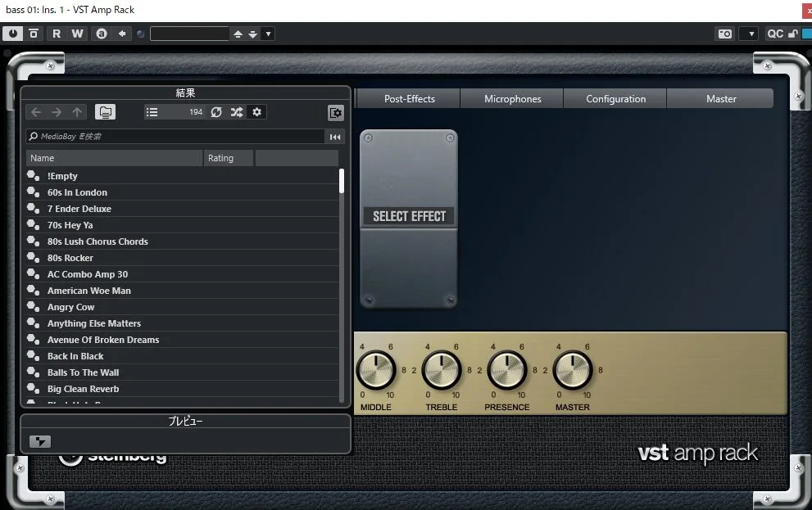Screen dimensions: 812x510
Task: Open function menu dropdown near camera
Action: pyautogui.click(x=751, y=34)
